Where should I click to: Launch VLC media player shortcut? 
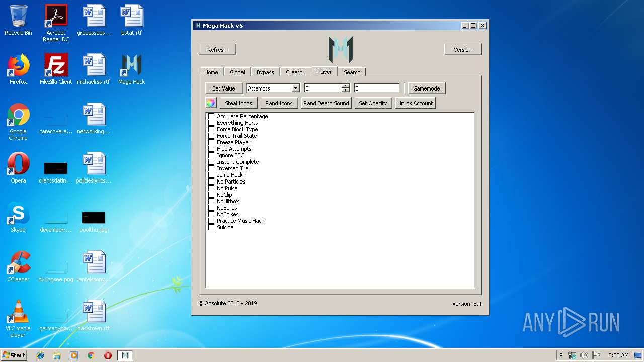[18, 319]
